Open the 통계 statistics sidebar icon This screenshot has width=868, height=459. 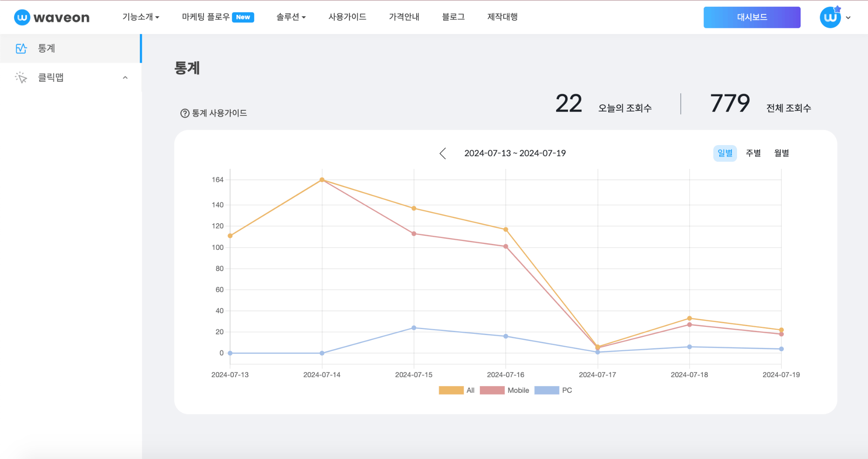[x=21, y=48]
